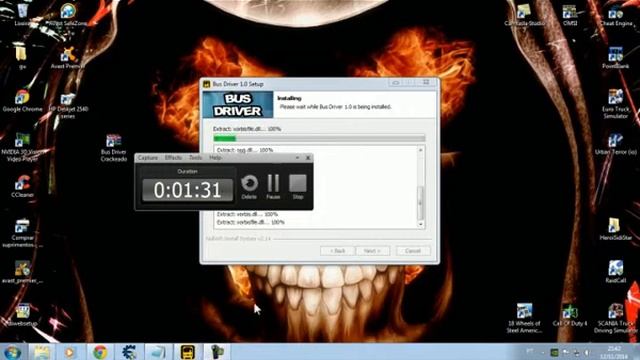640x360 pixels.
Task: Minimize the recorder toolbar window
Action: pos(297,158)
